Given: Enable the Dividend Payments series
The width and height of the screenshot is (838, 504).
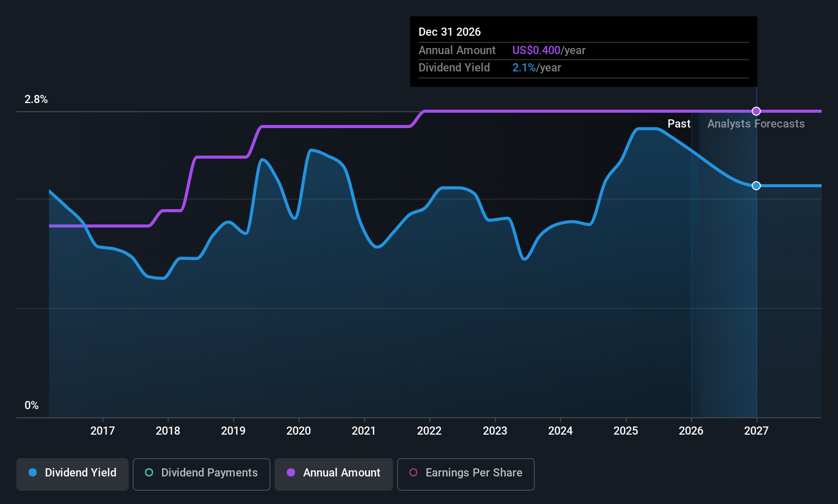Looking at the screenshot, I should 202,474.
